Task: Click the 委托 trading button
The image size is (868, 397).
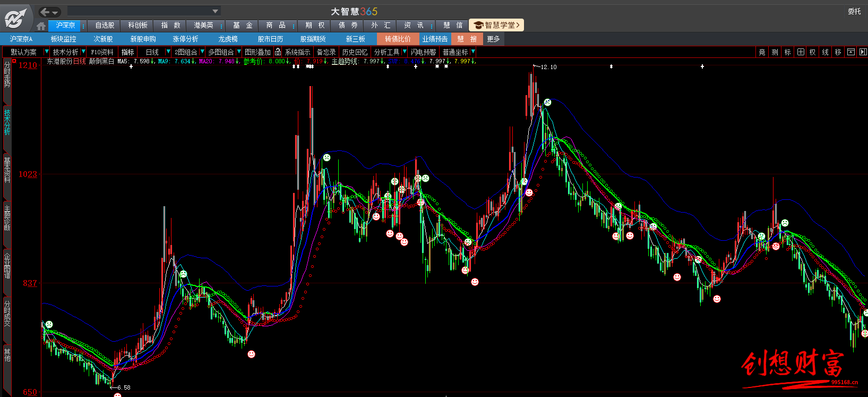Action: (x=854, y=11)
